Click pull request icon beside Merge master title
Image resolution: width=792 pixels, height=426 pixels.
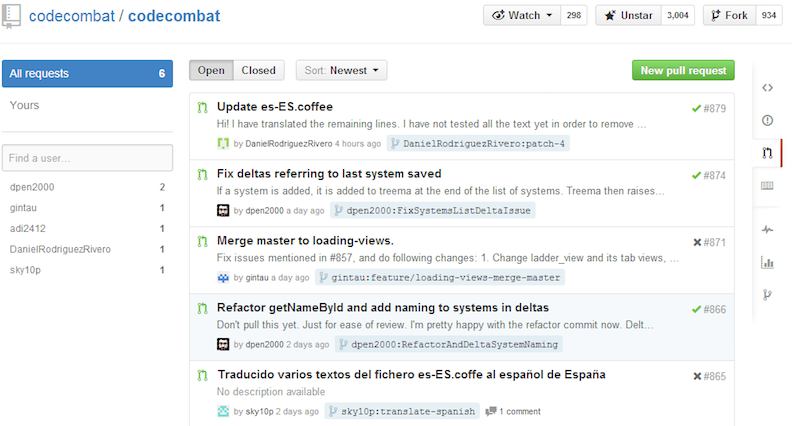point(203,241)
